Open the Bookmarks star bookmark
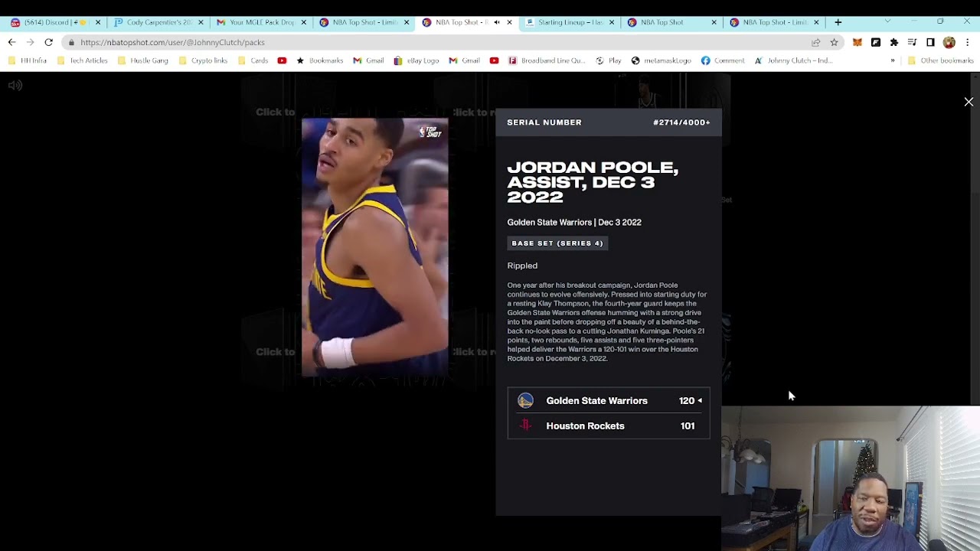The height and width of the screenshot is (551, 980). (x=320, y=60)
